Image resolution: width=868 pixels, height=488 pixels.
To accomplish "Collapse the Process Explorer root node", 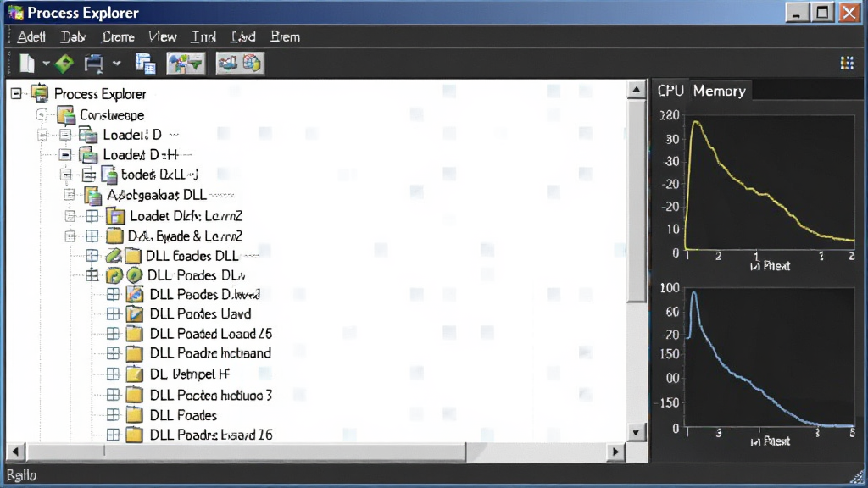I will 16,93.
